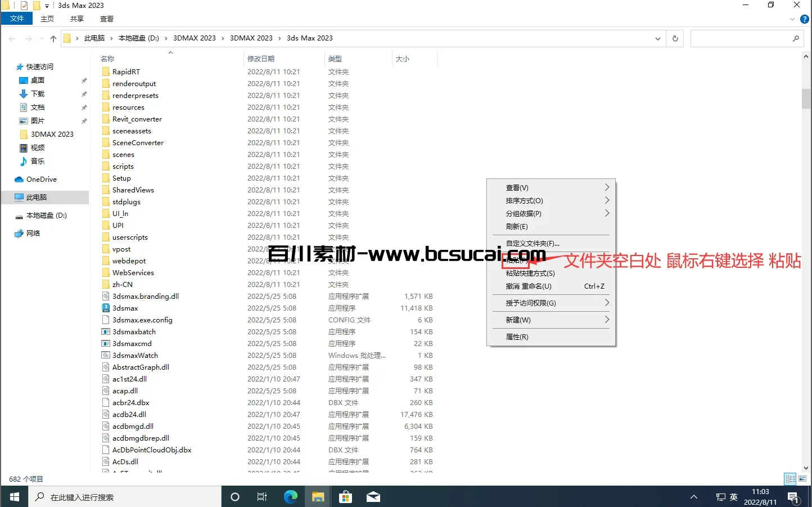
Task: Switch to large icons view layout
Action: (802, 479)
